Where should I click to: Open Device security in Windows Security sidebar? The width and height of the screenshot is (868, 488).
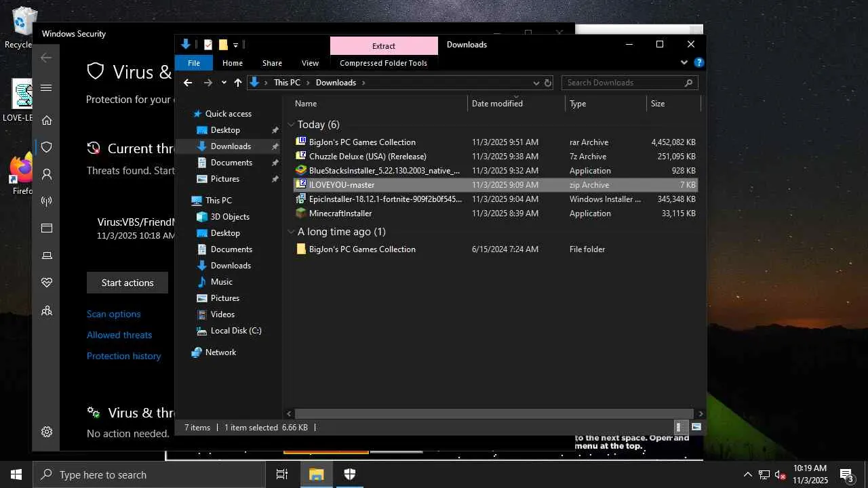(47, 256)
